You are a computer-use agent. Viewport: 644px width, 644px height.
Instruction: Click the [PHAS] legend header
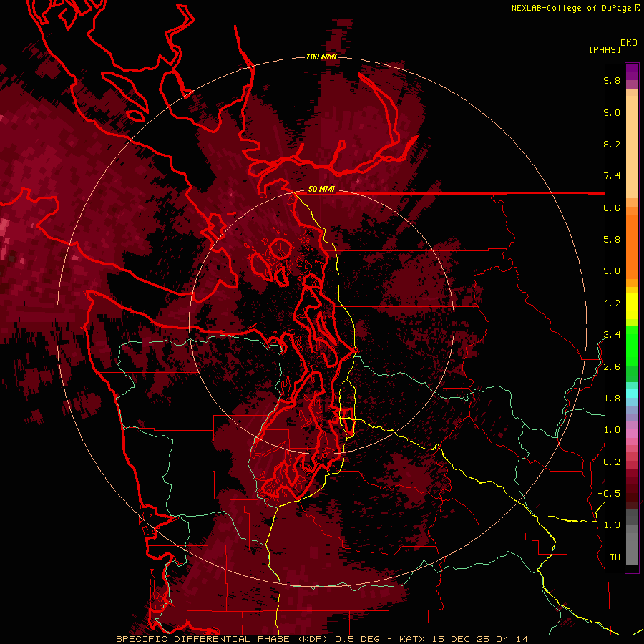coord(605,50)
